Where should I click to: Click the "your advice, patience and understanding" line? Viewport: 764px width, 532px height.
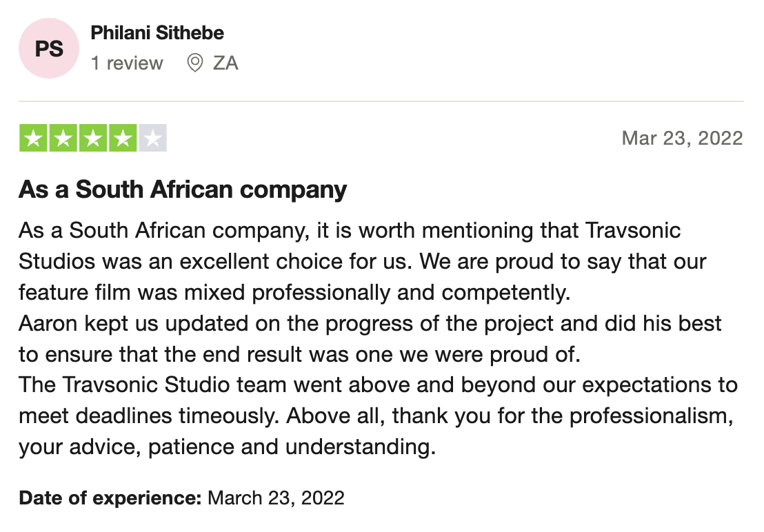click(x=227, y=447)
